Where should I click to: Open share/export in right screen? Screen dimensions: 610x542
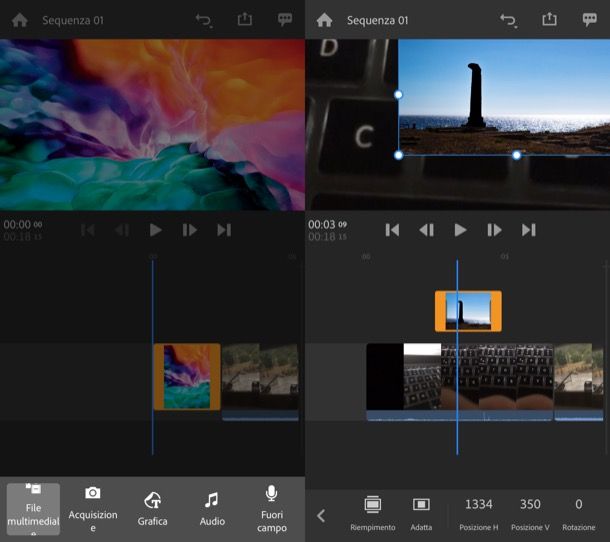[549, 19]
